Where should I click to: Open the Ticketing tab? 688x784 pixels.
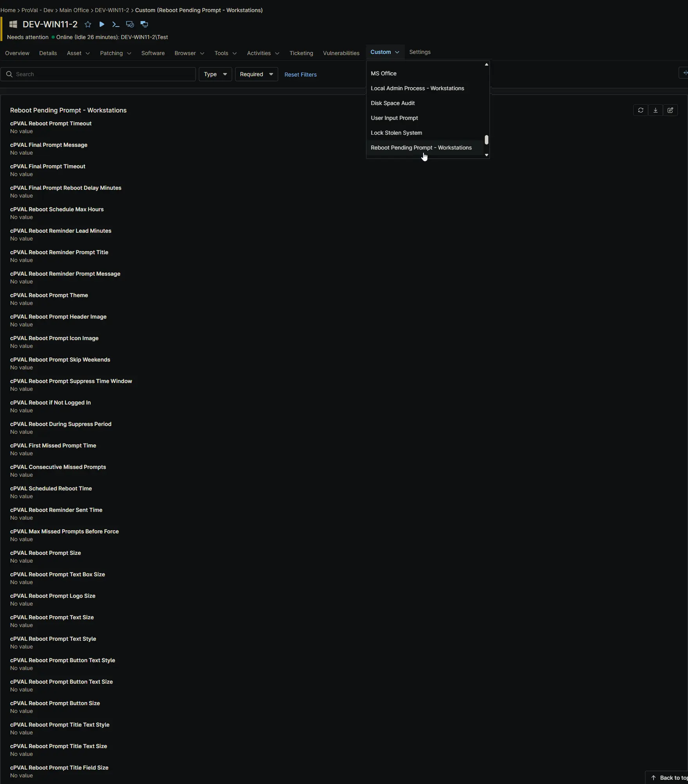click(x=301, y=53)
